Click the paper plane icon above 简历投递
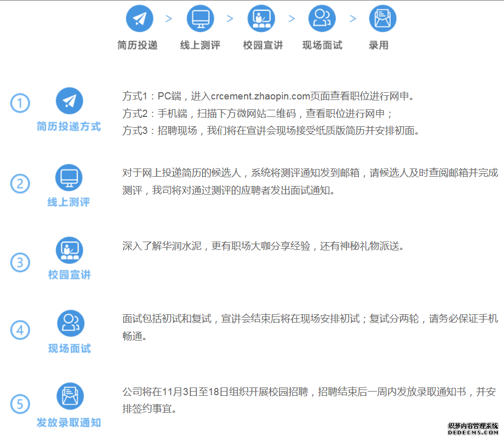Screen dimensions: 504x440 point(140,19)
